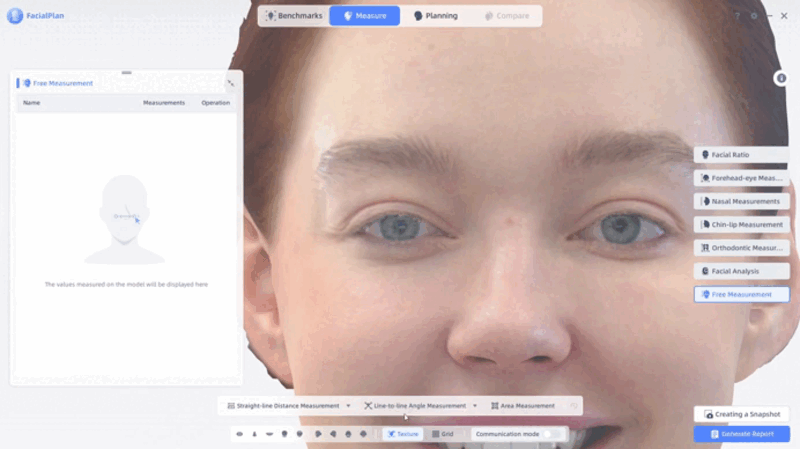Switch to the Compare tab
The height and width of the screenshot is (449, 800).
[506, 16]
